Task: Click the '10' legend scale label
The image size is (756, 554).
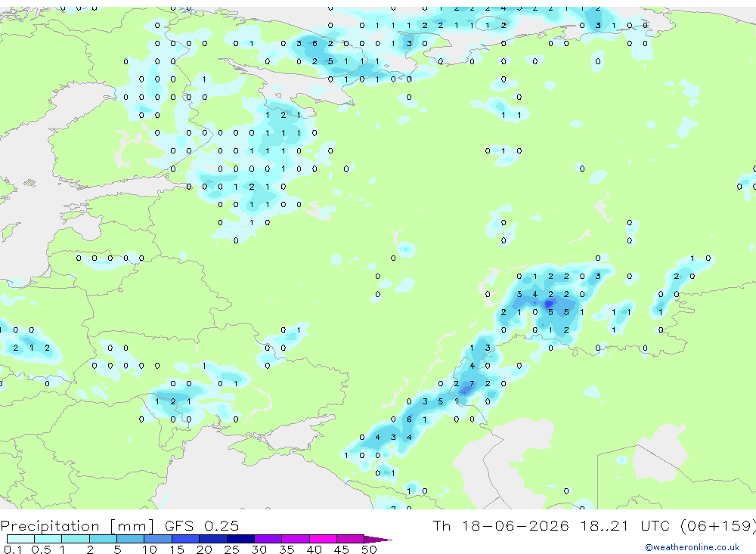Action: (x=149, y=549)
